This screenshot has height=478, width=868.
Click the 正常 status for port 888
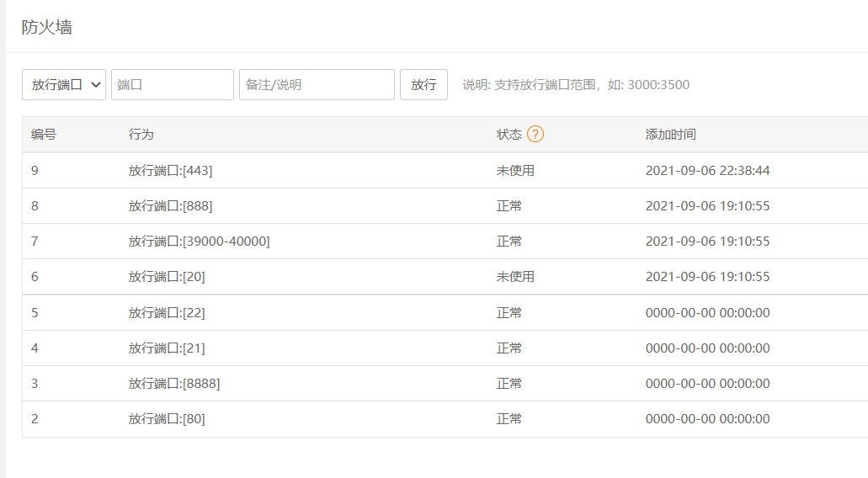click(x=509, y=206)
